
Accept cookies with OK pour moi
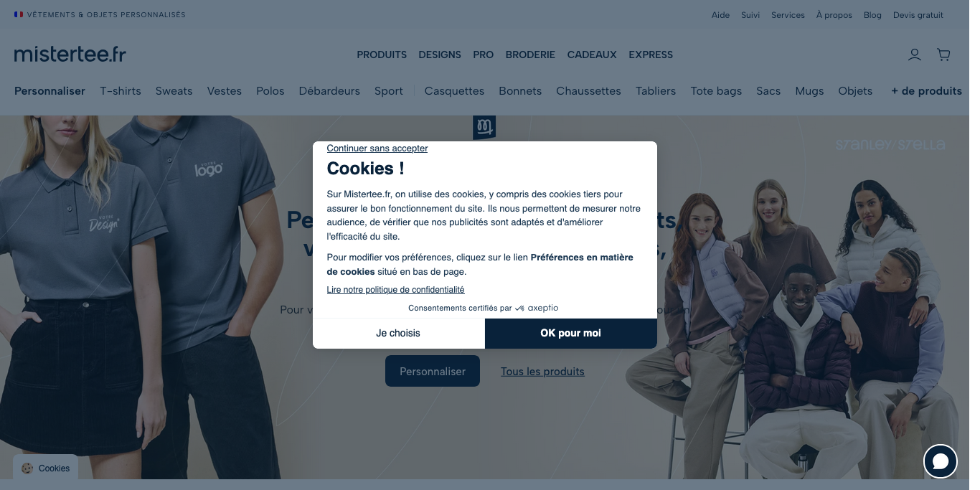click(x=570, y=333)
